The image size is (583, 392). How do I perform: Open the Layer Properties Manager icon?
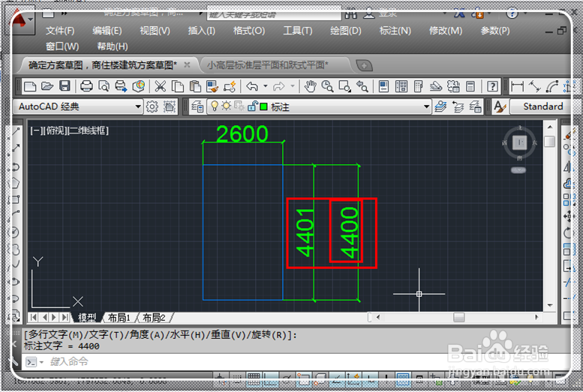197,106
